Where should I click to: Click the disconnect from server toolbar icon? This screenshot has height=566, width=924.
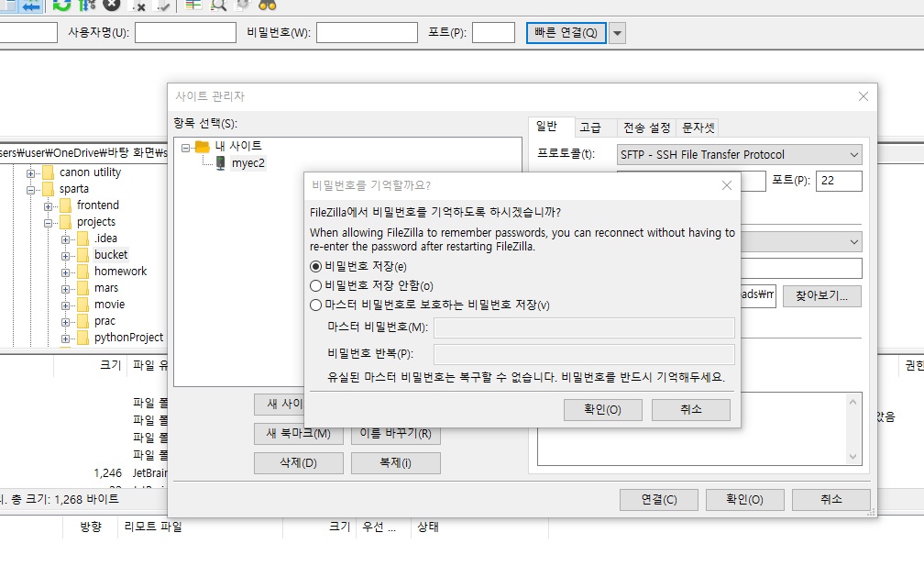[137, 5]
